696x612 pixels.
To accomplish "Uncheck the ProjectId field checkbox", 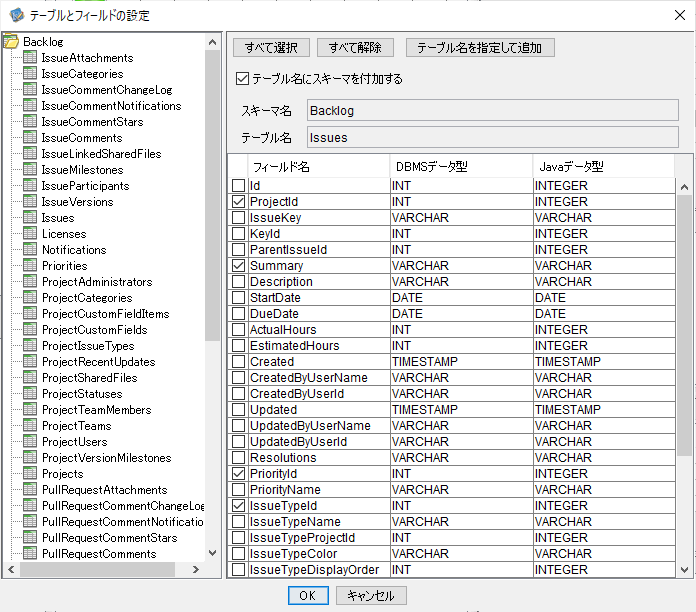I will tap(238, 201).
